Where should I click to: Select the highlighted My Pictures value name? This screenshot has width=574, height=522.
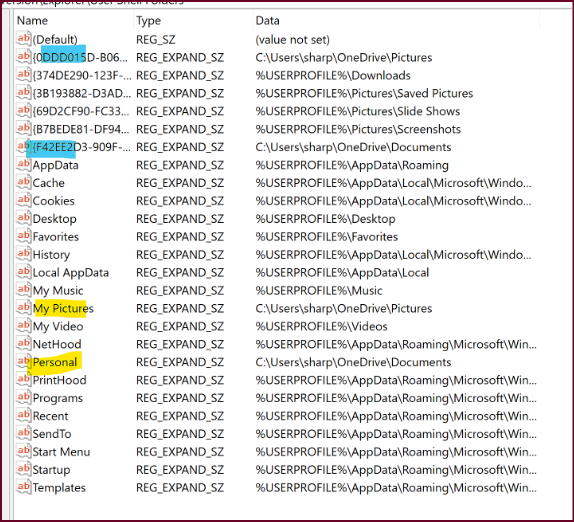click(63, 309)
